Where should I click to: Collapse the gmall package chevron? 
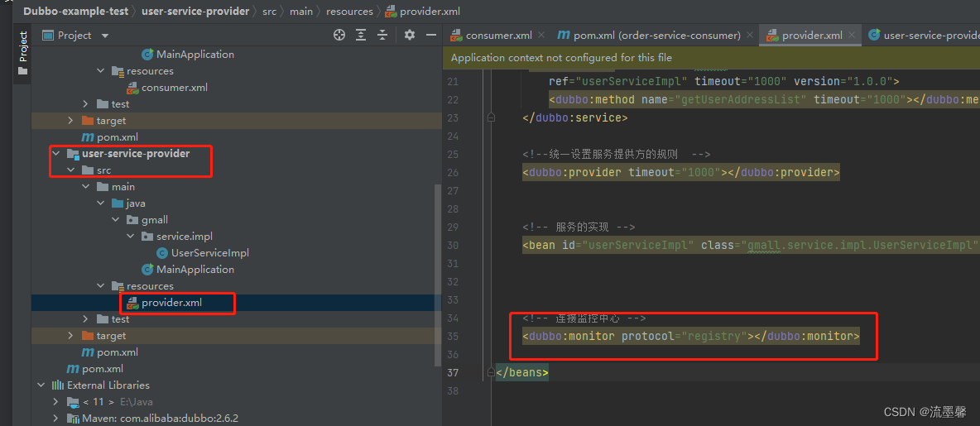coord(116,220)
